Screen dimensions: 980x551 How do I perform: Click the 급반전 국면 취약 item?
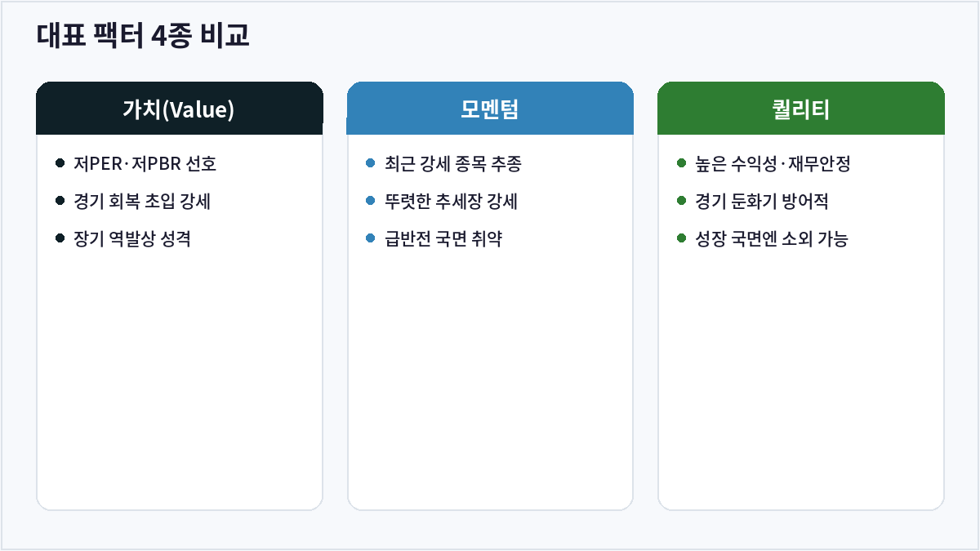point(443,239)
